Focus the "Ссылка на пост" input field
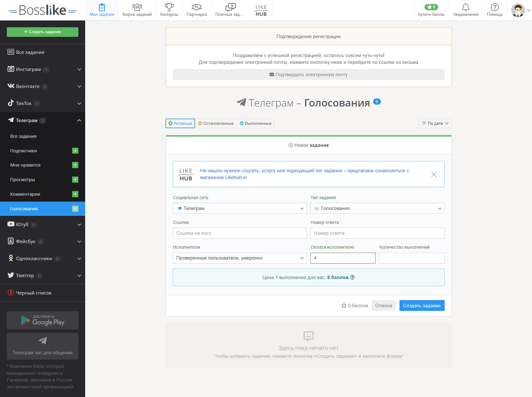Viewport: 532px width, 397px height. click(x=240, y=233)
